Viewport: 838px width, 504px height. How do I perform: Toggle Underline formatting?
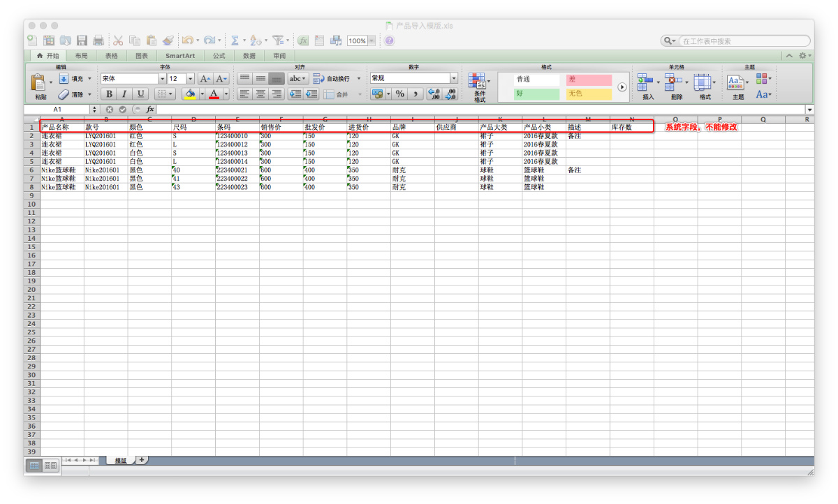click(140, 94)
